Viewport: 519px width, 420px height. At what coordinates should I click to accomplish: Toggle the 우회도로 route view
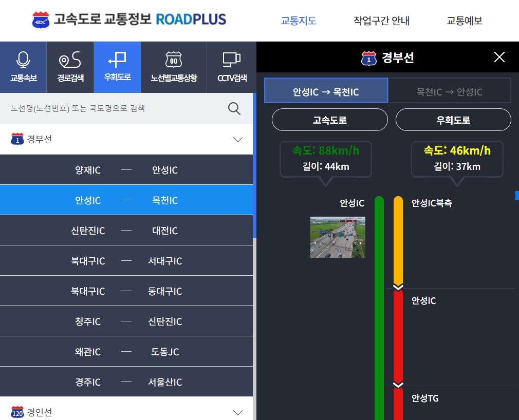coord(453,119)
